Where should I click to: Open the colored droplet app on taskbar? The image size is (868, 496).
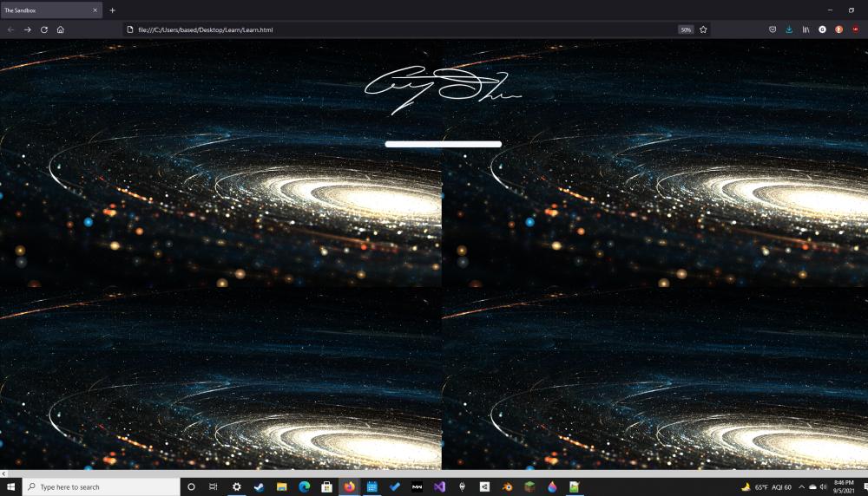pos(552,486)
